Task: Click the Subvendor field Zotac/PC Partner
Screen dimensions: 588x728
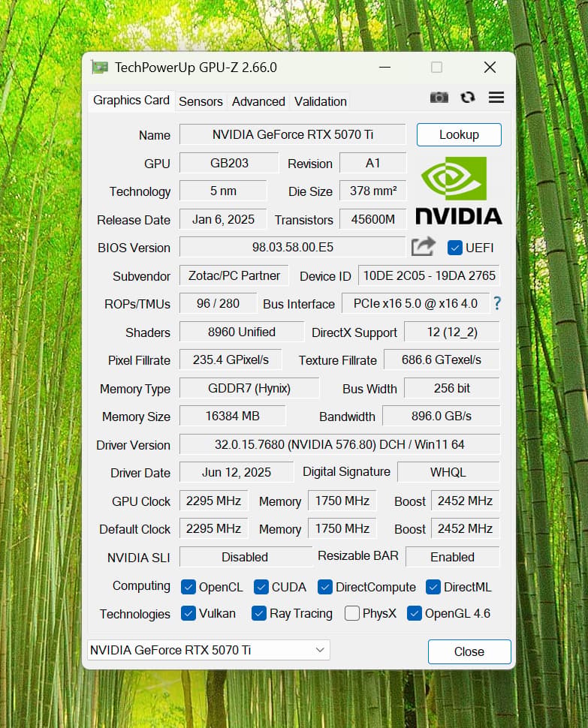Action: (x=234, y=275)
